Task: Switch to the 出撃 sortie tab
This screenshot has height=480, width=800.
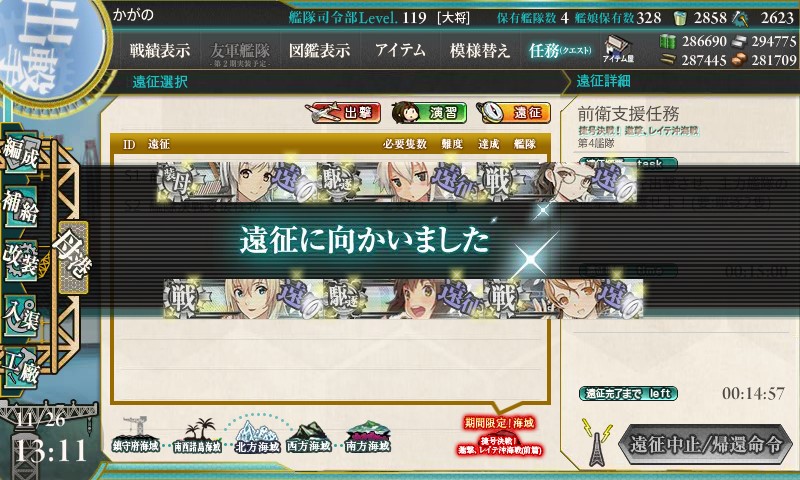Action: click(x=343, y=112)
